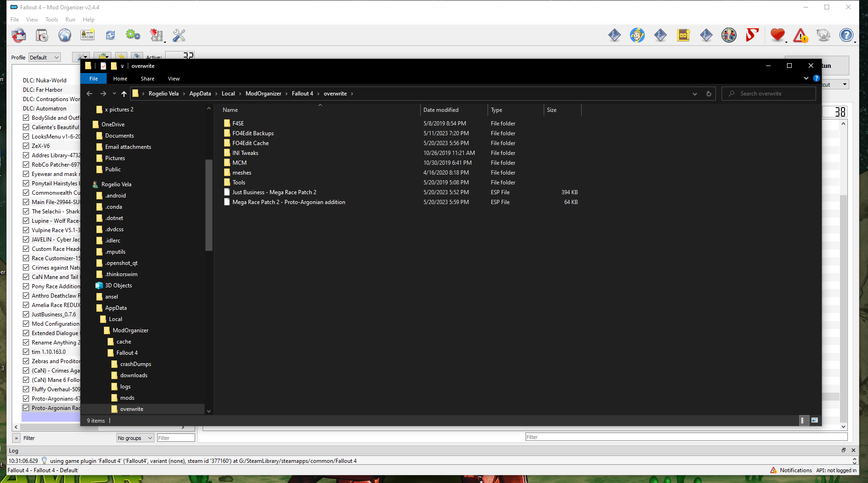Switch to the Home ribbon tab

(x=120, y=79)
